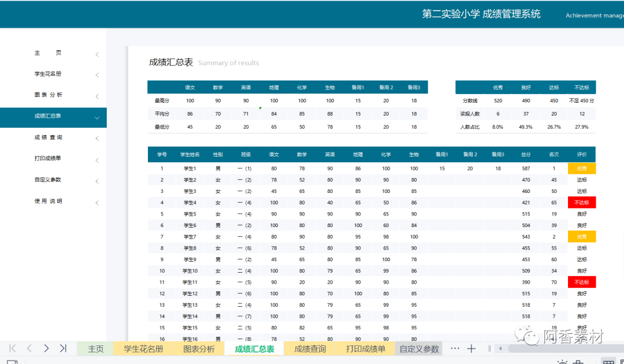Click 名次 column header
This screenshot has height=364, width=624.
pos(554,154)
